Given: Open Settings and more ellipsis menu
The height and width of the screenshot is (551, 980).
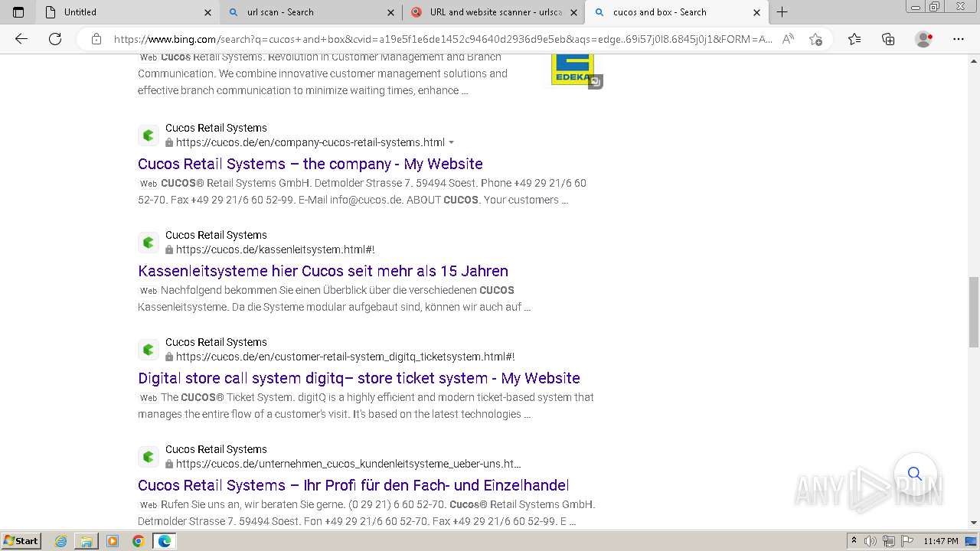Looking at the screenshot, I should coord(958,39).
